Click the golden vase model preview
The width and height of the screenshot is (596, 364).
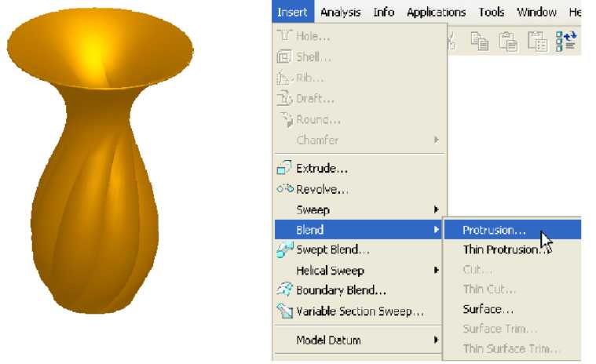pos(101,162)
